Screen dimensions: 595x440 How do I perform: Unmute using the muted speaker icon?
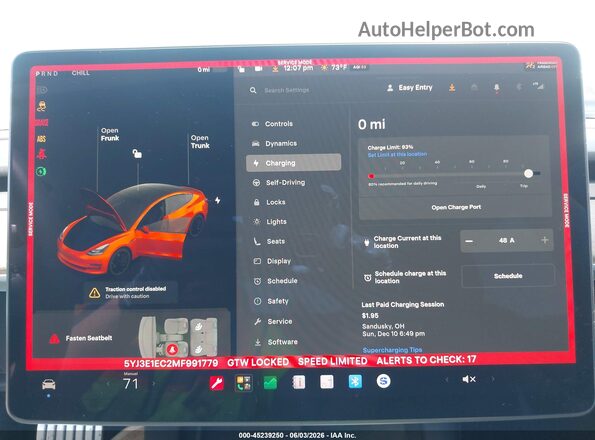469,379
